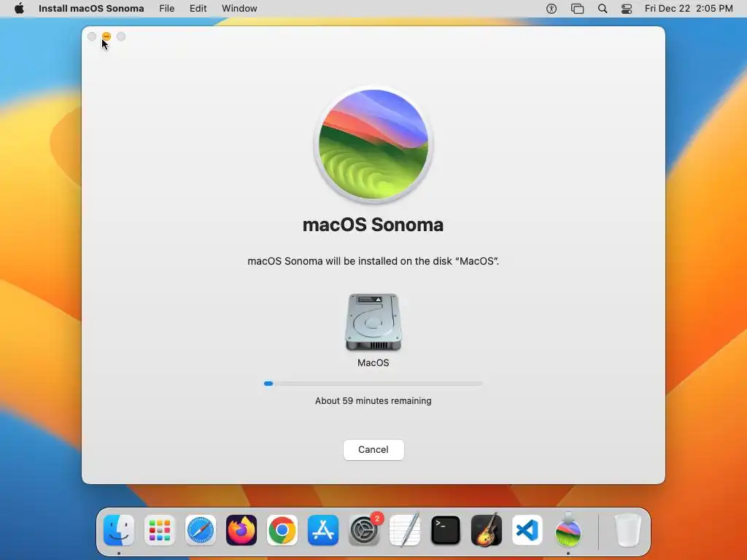Open the Edit menu
Viewport: 747px width, 560px height.
click(198, 9)
